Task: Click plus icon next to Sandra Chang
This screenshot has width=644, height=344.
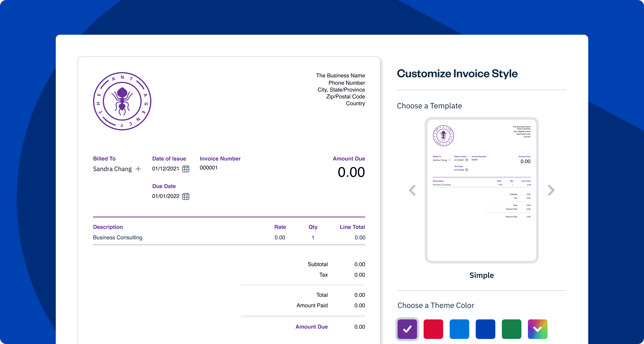Action: click(138, 169)
